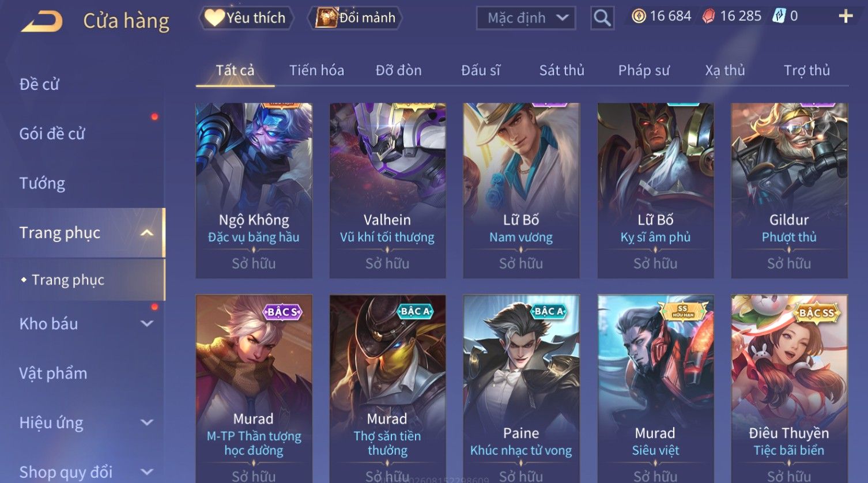Screen dimensions: 868x483
Task: Select the Tiến hóa tab
Action: coord(316,70)
